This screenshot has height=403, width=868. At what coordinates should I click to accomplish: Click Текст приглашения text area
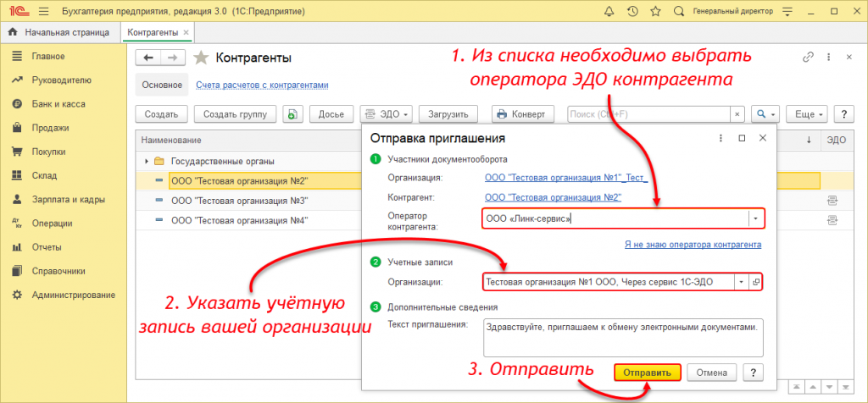[x=623, y=337]
